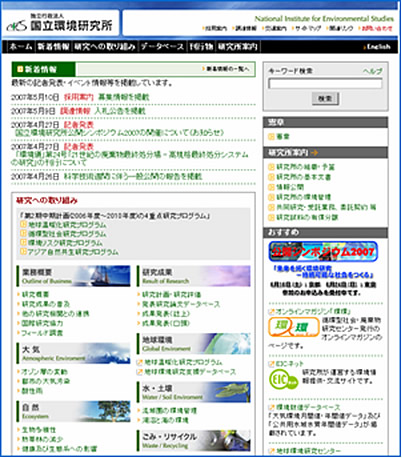This screenshot has height=458, width=402.
Task: Click the 酸性雨 link under 大気
Action: pyautogui.click(x=32, y=391)
